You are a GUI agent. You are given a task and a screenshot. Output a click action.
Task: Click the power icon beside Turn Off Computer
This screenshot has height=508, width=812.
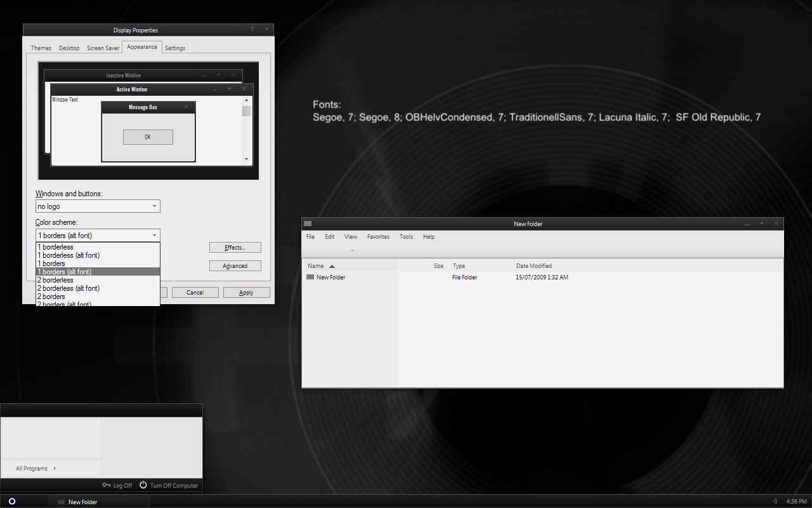pyautogui.click(x=143, y=485)
